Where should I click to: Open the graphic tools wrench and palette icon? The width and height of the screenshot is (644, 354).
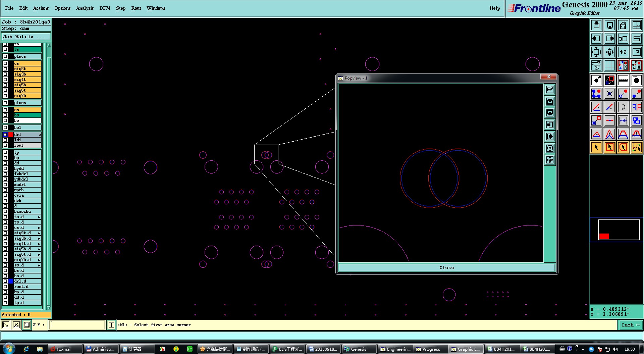[x=596, y=65]
